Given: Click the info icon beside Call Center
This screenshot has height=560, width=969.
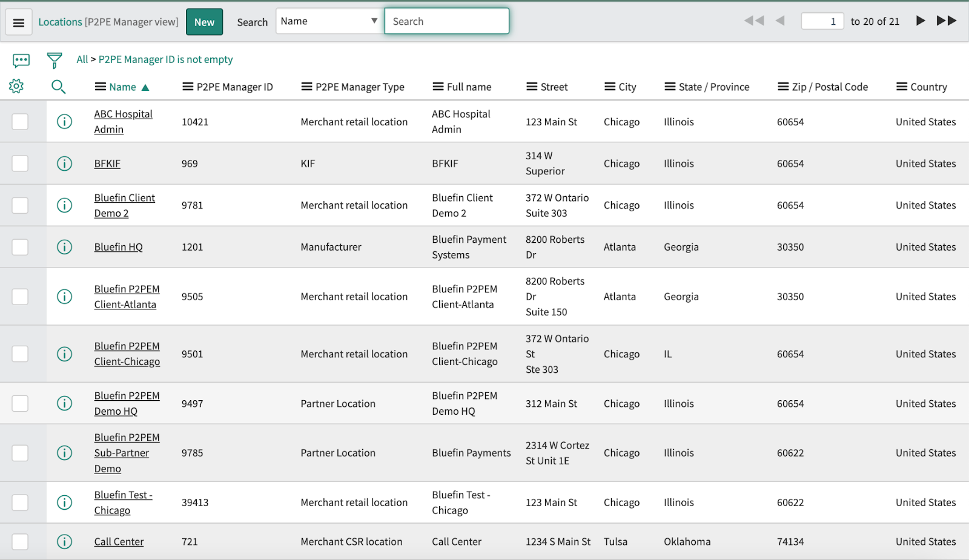Looking at the screenshot, I should click(64, 541).
